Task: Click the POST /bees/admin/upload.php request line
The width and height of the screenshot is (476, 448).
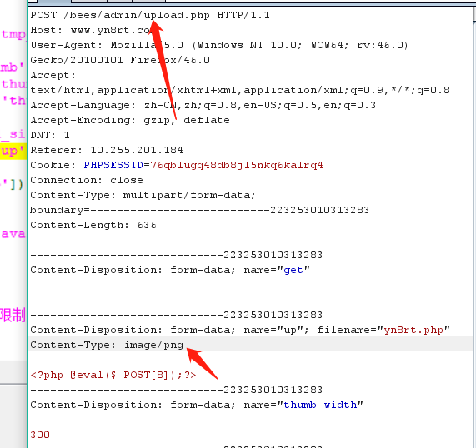Action: coord(150,15)
